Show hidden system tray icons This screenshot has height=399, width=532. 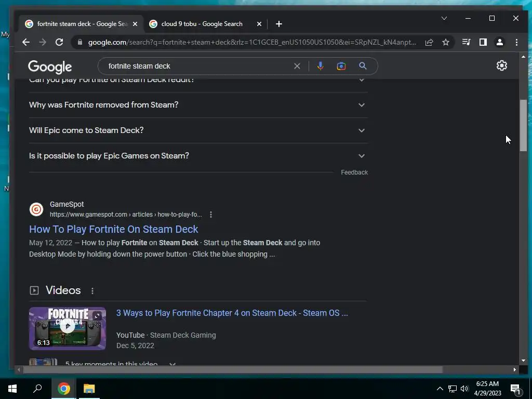pos(440,389)
